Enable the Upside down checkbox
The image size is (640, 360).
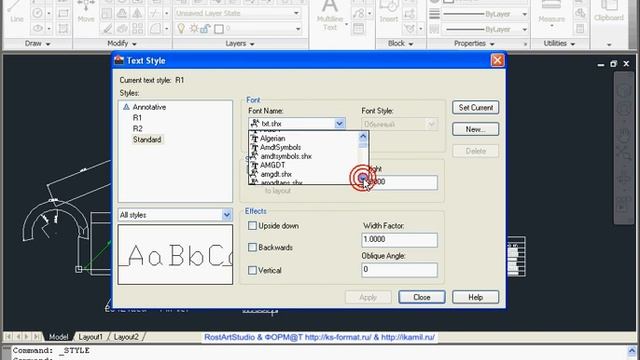pyautogui.click(x=252, y=226)
